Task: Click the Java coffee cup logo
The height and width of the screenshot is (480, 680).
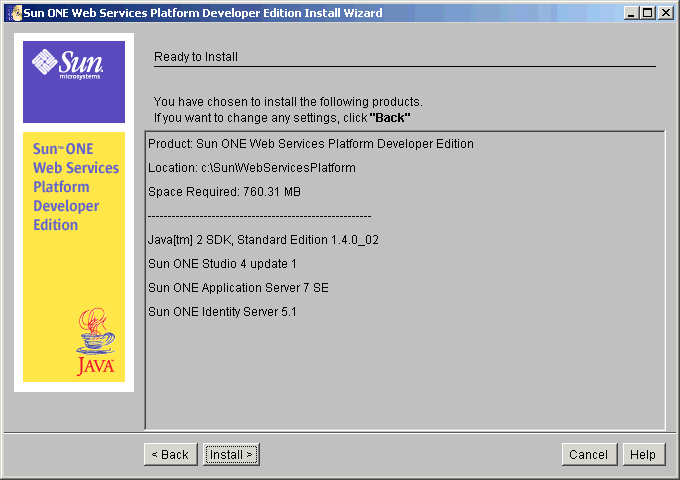Action: [x=96, y=341]
